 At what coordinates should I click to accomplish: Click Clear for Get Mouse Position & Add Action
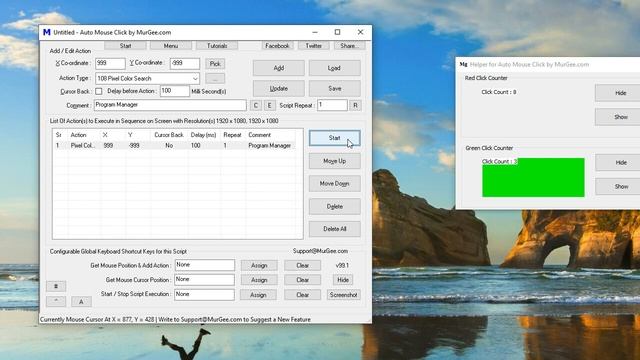[302, 265]
